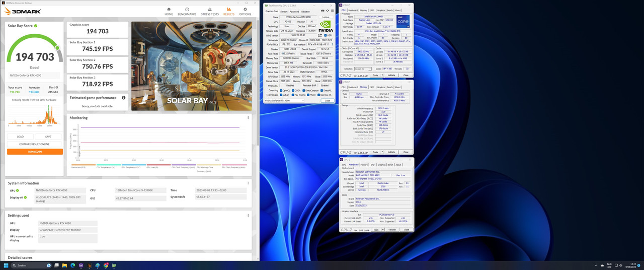
Task: Open Settings used three-dot menu
Action: (x=248, y=215)
